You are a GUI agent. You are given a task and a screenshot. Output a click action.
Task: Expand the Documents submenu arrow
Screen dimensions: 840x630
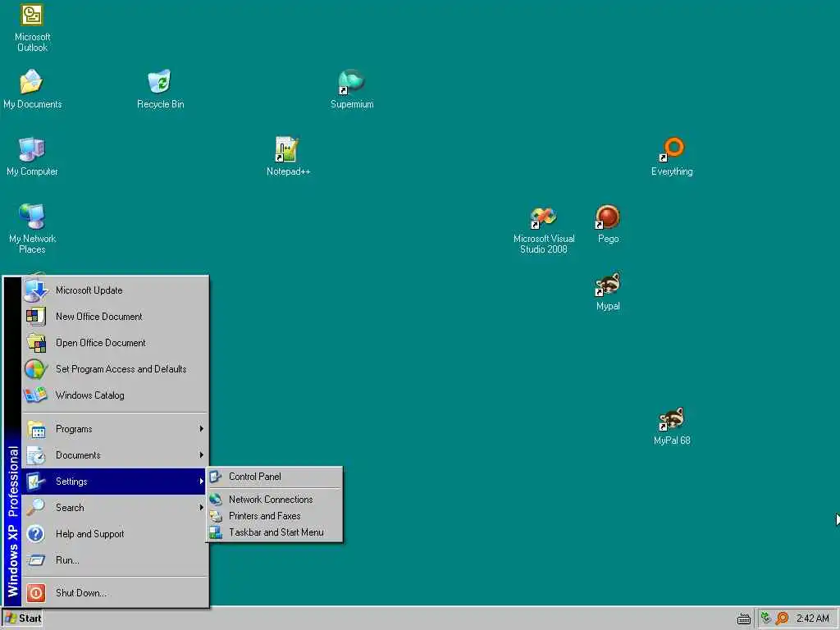click(x=202, y=454)
